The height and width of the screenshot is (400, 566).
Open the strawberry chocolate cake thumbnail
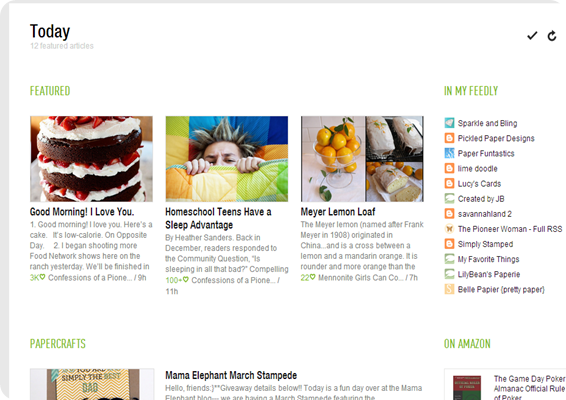pyautogui.click(x=91, y=159)
